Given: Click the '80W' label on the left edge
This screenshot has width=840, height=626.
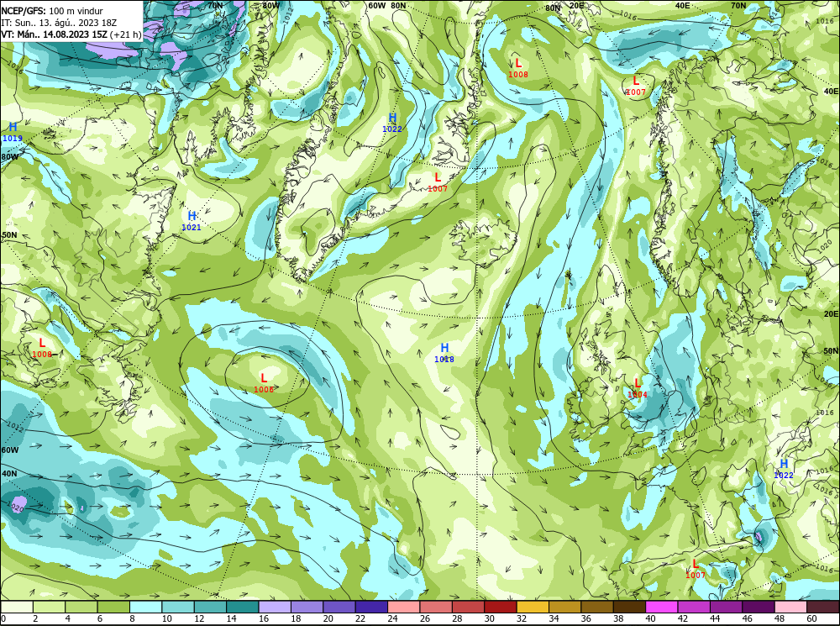Looking at the screenshot, I should coord(9,157).
